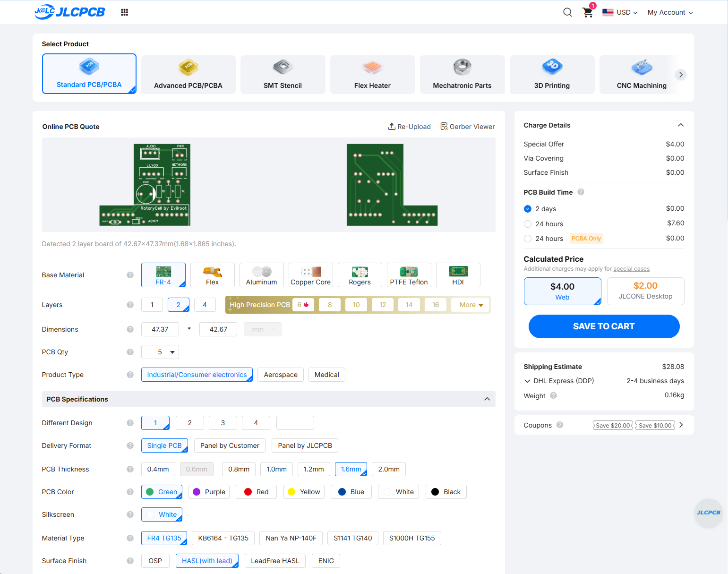The image size is (728, 574).
Task: Show more products with the right arrow
Action: (681, 75)
